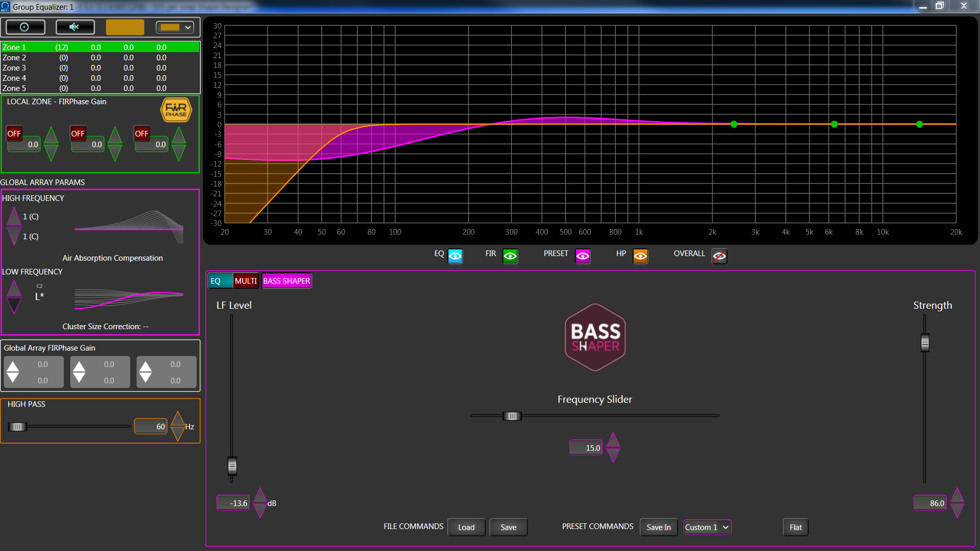Click the Load file button
The width and height of the screenshot is (980, 551).
pyautogui.click(x=466, y=527)
